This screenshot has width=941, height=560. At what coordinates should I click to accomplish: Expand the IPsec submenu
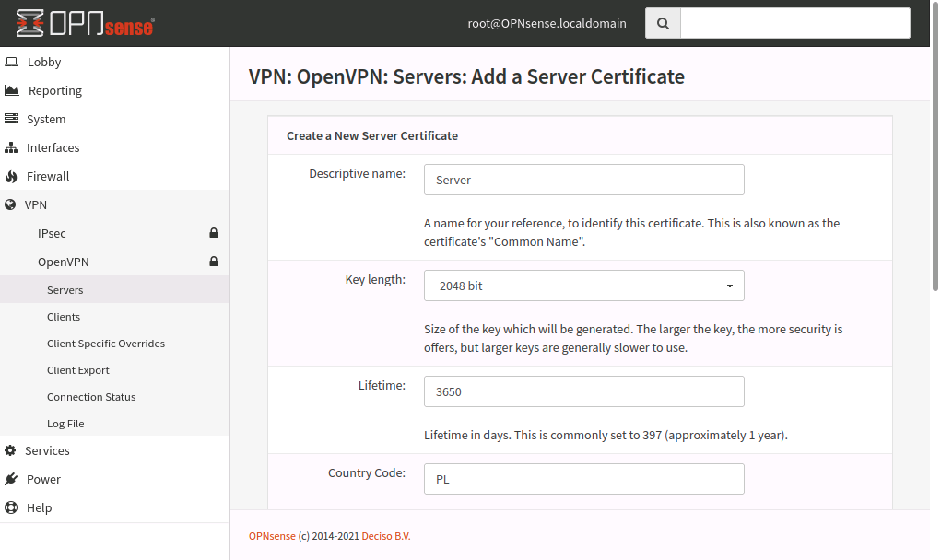pos(52,233)
